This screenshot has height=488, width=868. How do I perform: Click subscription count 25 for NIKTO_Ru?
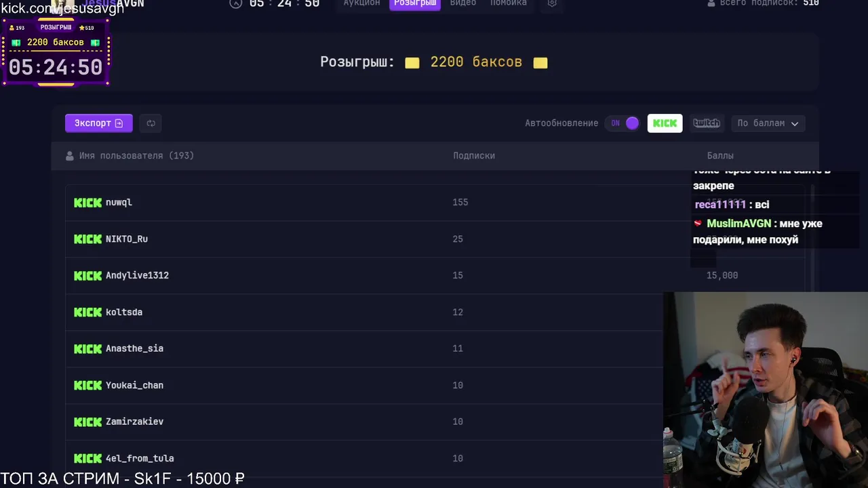(x=458, y=239)
